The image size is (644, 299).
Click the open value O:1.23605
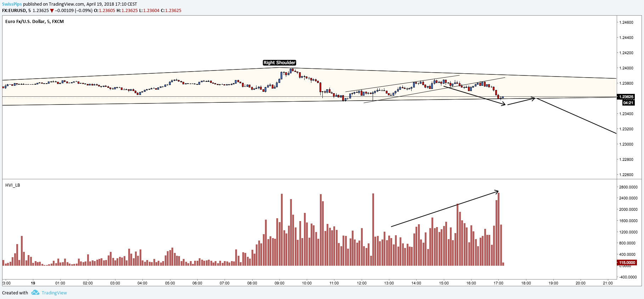tap(104, 11)
